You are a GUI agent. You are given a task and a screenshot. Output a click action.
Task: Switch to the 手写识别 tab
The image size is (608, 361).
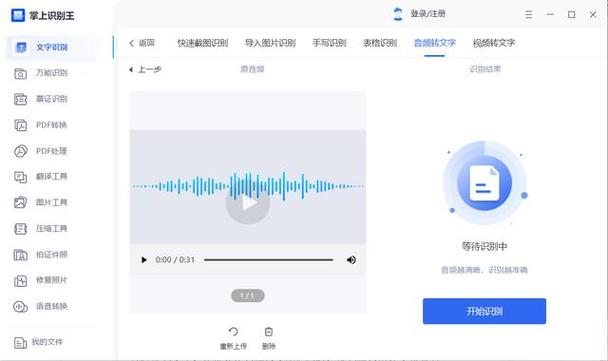click(330, 43)
